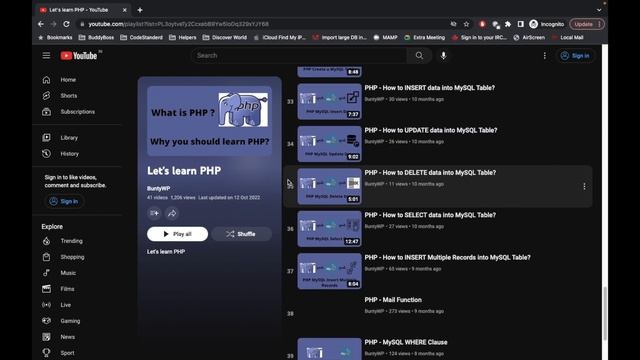Viewport: 640px width, 360px height.
Task: Bookmark this page with star icon
Action: (x=466, y=24)
